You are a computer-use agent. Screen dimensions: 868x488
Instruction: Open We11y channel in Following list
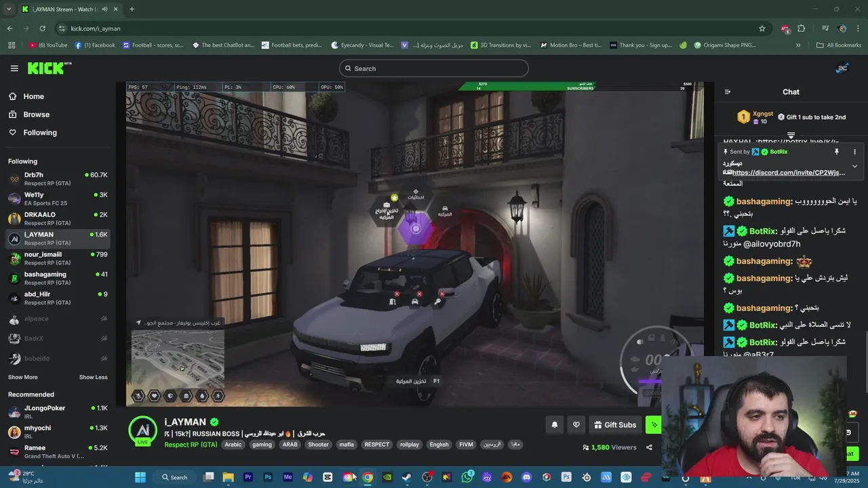pos(58,199)
